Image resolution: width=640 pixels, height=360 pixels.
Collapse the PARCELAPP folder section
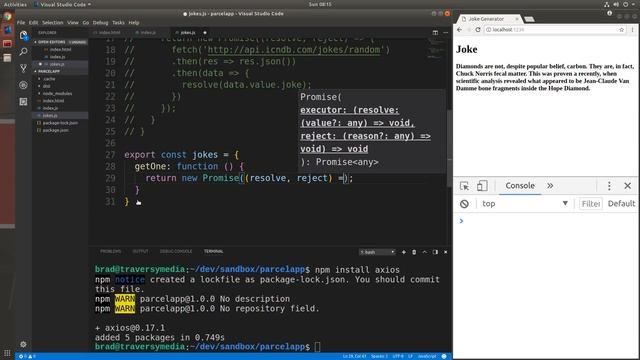click(x=60, y=71)
